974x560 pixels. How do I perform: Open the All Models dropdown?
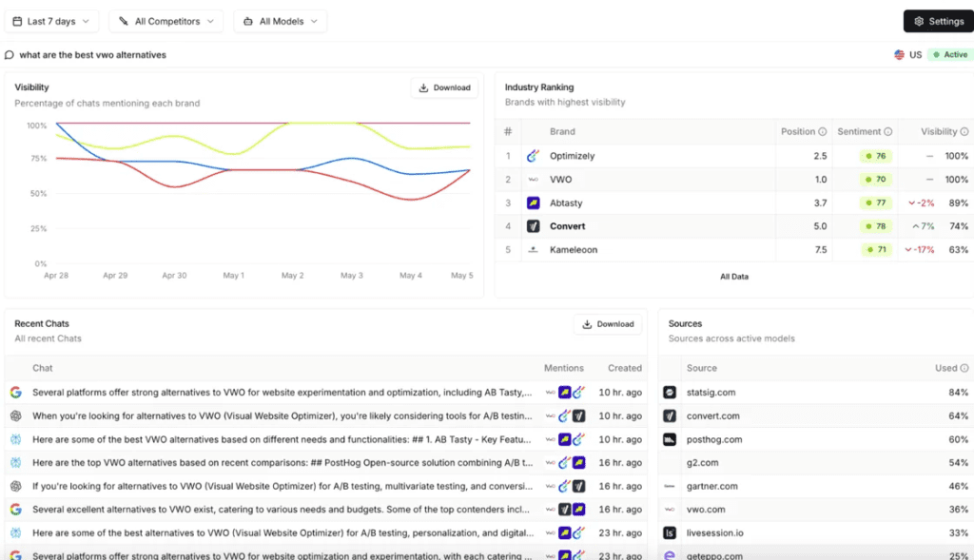281,21
